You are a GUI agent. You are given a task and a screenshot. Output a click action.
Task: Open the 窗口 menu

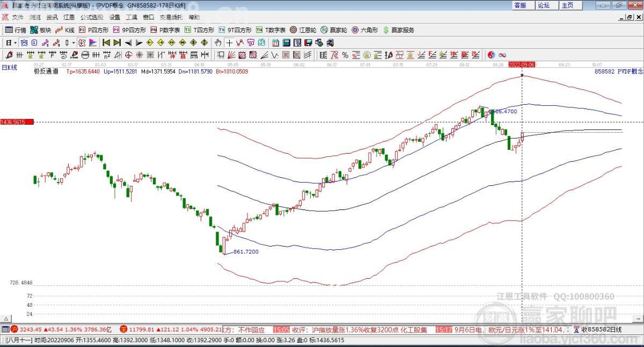[x=149, y=17]
